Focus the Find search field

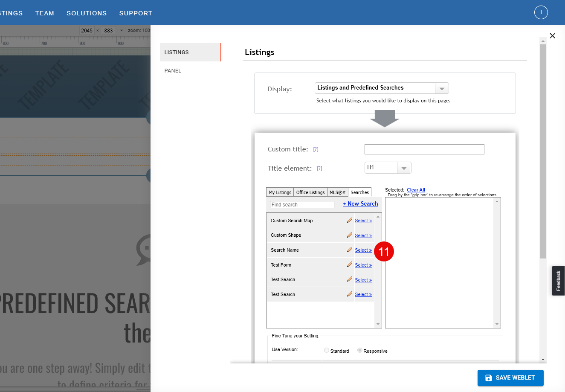tap(302, 205)
